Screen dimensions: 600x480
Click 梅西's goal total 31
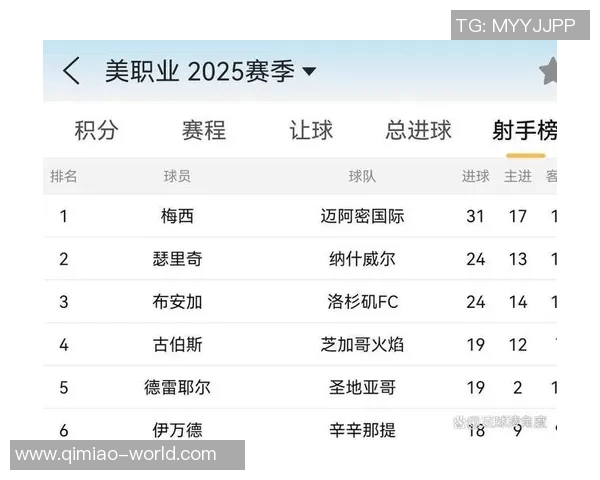point(476,217)
